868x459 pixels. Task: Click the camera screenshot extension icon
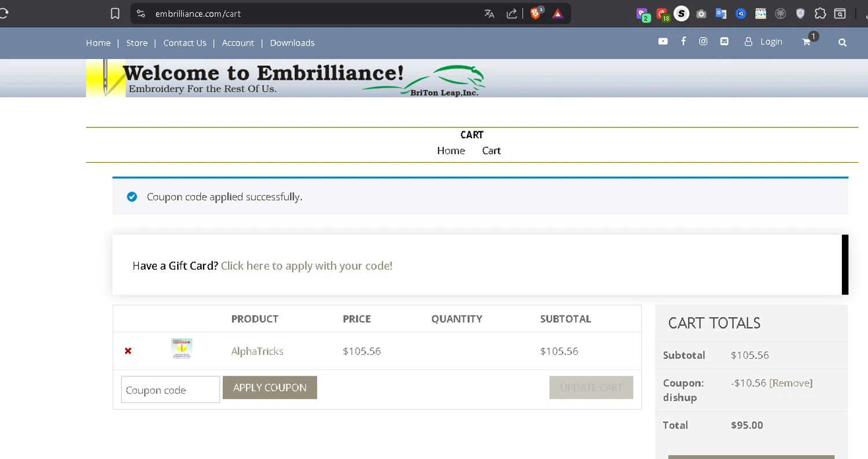(701, 13)
